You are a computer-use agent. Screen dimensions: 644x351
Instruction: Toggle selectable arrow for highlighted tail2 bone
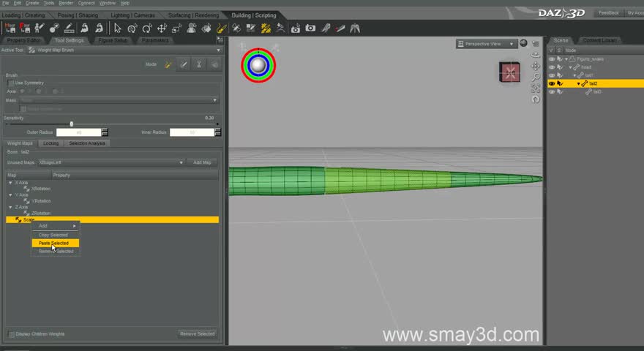(x=559, y=84)
